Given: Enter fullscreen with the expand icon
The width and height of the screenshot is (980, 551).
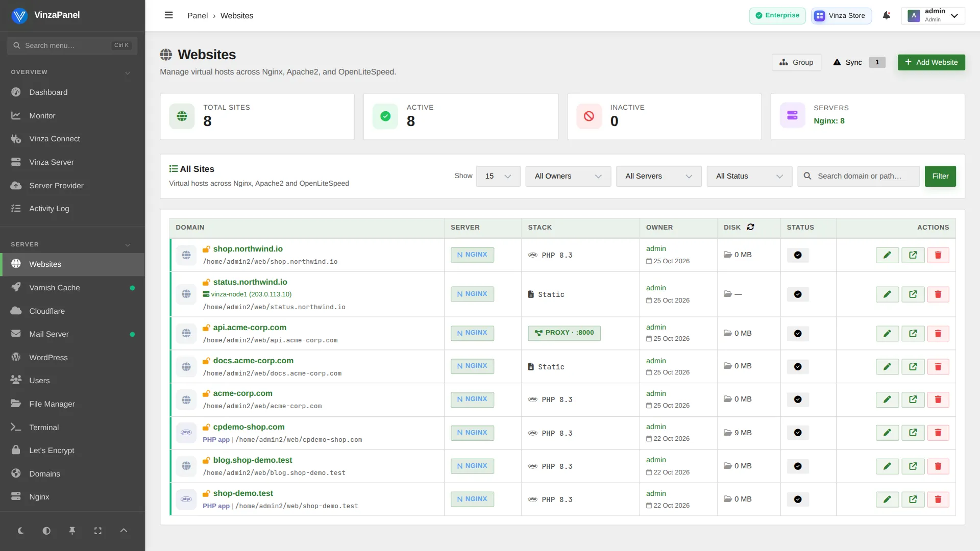Looking at the screenshot, I should (98, 531).
